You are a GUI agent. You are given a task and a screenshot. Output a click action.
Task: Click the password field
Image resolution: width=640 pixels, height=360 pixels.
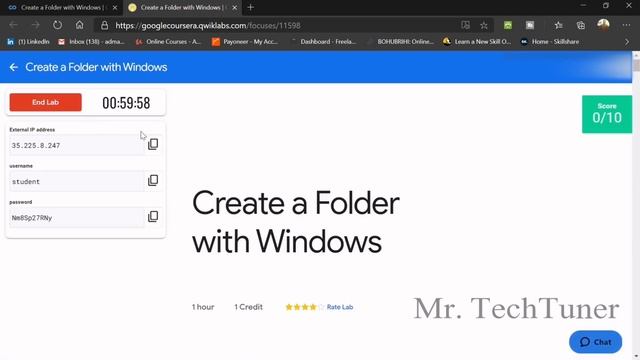[x=77, y=218]
